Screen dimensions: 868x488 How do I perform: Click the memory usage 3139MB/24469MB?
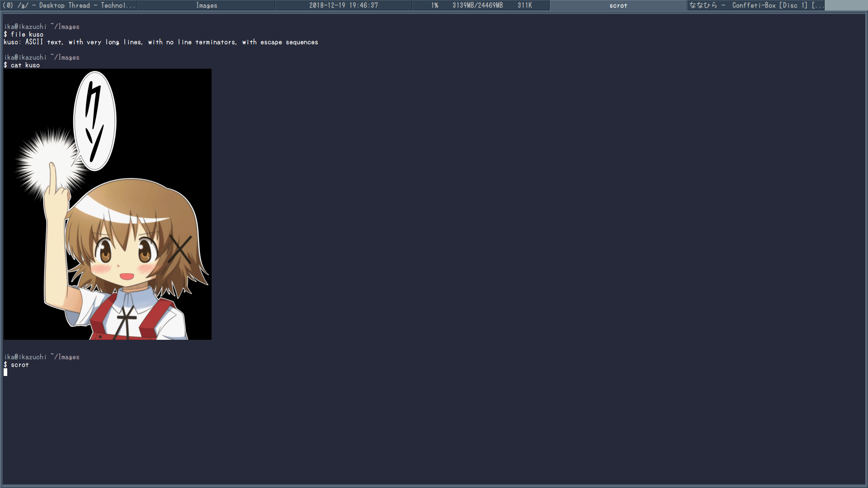tap(477, 5)
